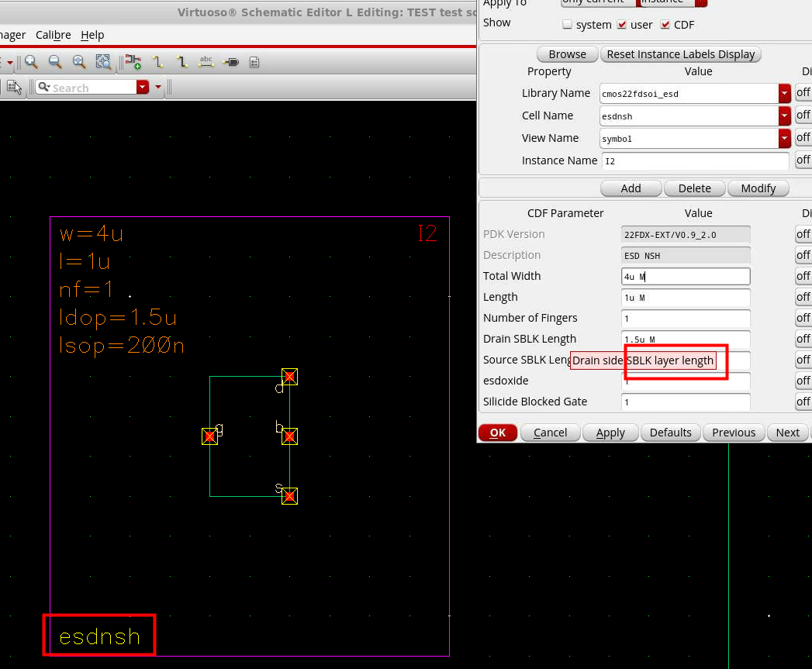This screenshot has width=812, height=669.
Task: Select the Zoom Out tool
Action: tap(54, 61)
